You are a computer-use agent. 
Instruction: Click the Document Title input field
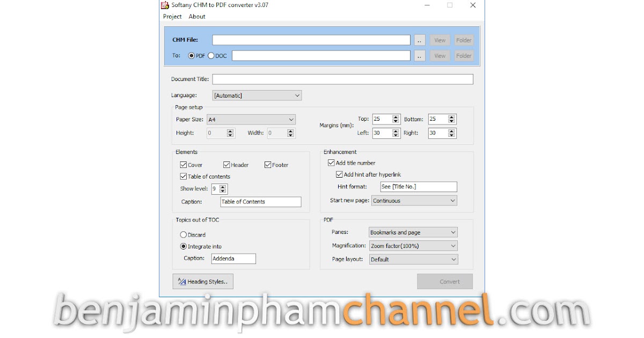click(x=343, y=79)
